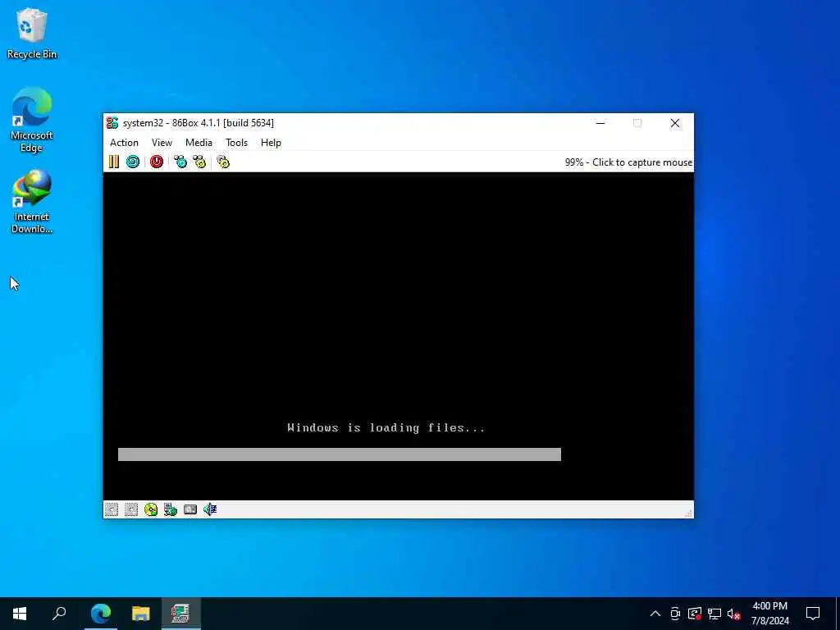Launch Microsoft Edge from taskbar
Viewport: 840px width, 630px height.
pos(101,614)
